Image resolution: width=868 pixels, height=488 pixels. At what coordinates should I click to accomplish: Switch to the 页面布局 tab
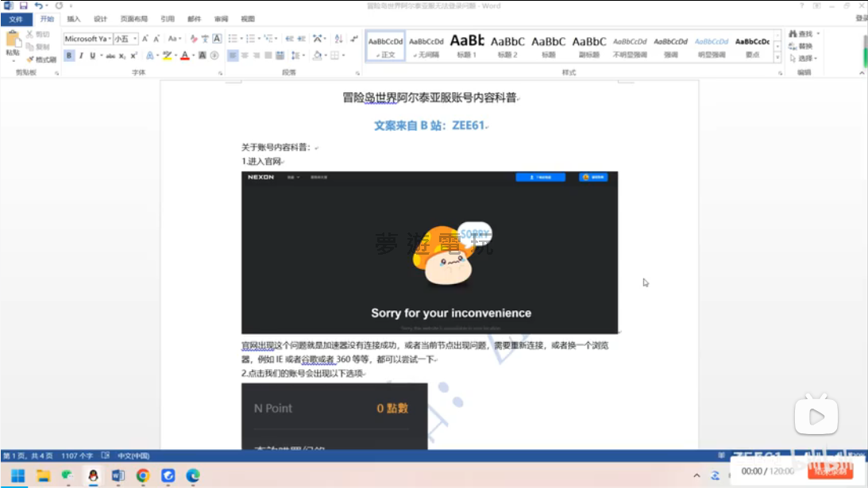133,18
